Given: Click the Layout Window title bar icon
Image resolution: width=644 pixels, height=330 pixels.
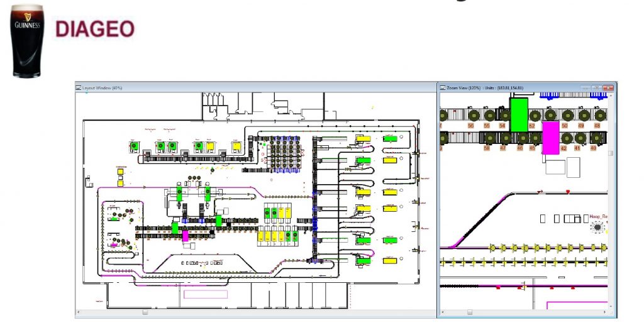Looking at the screenshot, I should [78, 87].
